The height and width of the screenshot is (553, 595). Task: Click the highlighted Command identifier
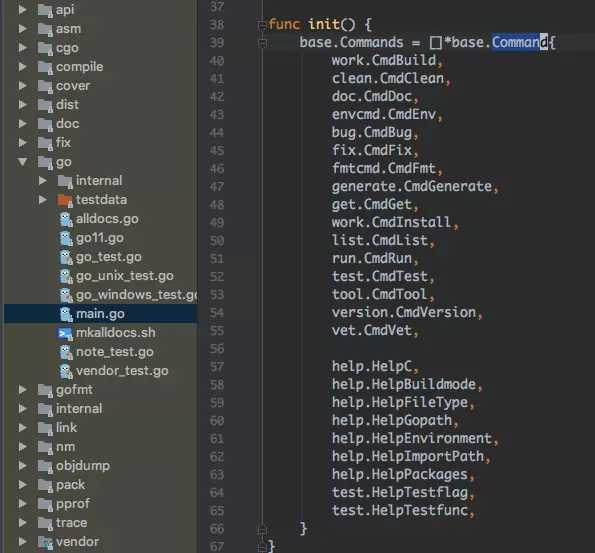tap(519, 42)
